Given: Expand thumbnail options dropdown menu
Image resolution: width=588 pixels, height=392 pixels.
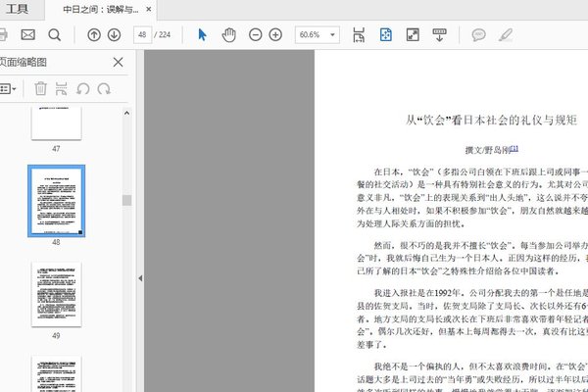Looking at the screenshot, I should [x=8, y=88].
